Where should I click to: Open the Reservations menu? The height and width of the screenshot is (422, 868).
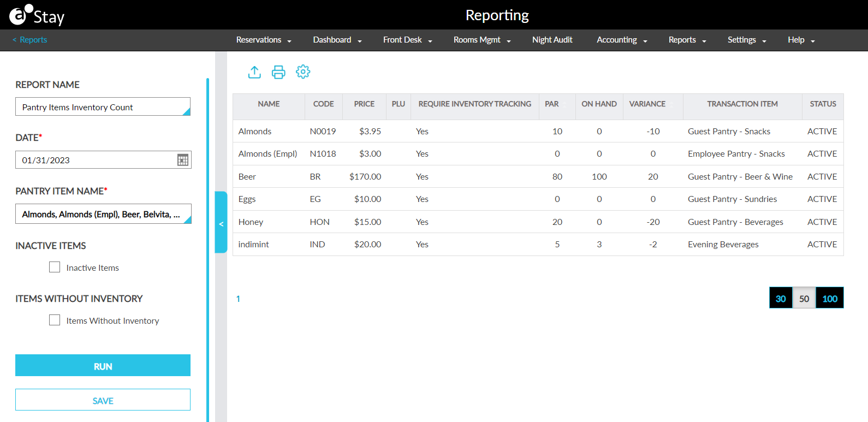(x=264, y=40)
